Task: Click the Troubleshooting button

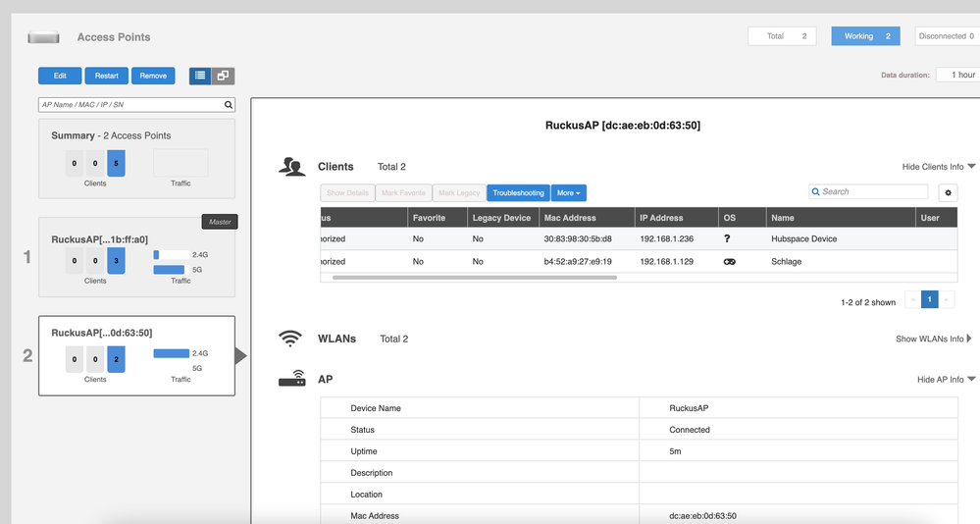Action: pyautogui.click(x=518, y=193)
